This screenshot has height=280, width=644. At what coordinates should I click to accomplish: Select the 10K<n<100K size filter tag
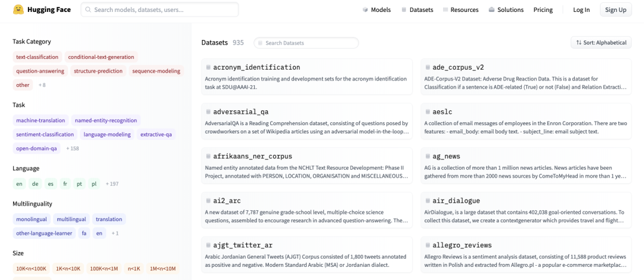pos(31,269)
